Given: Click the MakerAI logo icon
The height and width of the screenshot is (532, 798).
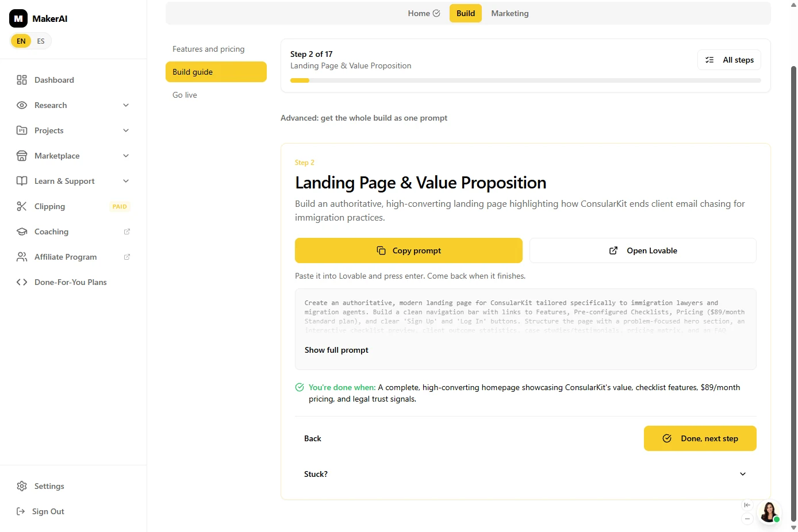Looking at the screenshot, I should pyautogui.click(x=18, y=18).
